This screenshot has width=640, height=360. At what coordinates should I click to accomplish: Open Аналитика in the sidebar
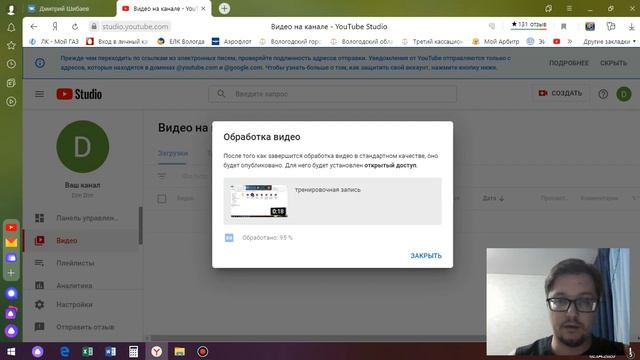tap(82, 285)
